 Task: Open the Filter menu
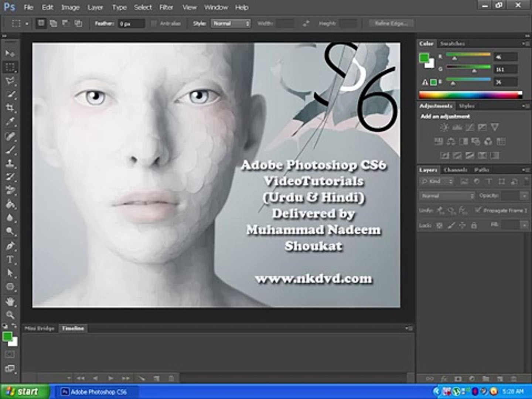[x=166, y=7]
